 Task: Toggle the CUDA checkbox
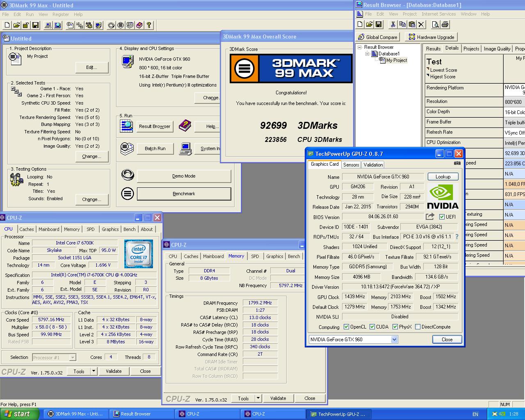372,327
